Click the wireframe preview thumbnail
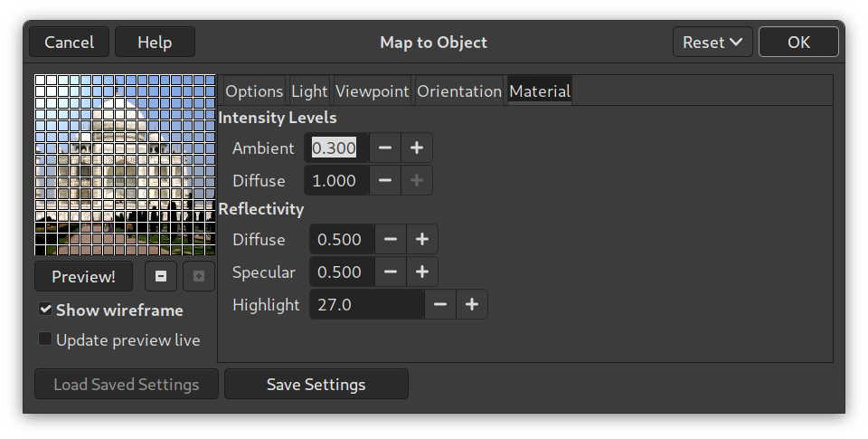Viewport: 868px width, 439px height. coord(125,165)
